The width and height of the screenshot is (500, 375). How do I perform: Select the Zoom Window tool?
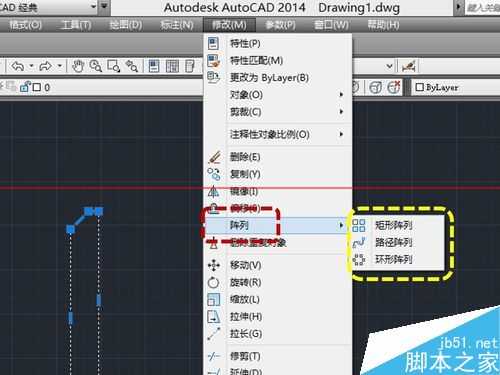pyautogui.click(x=114, y=66)
